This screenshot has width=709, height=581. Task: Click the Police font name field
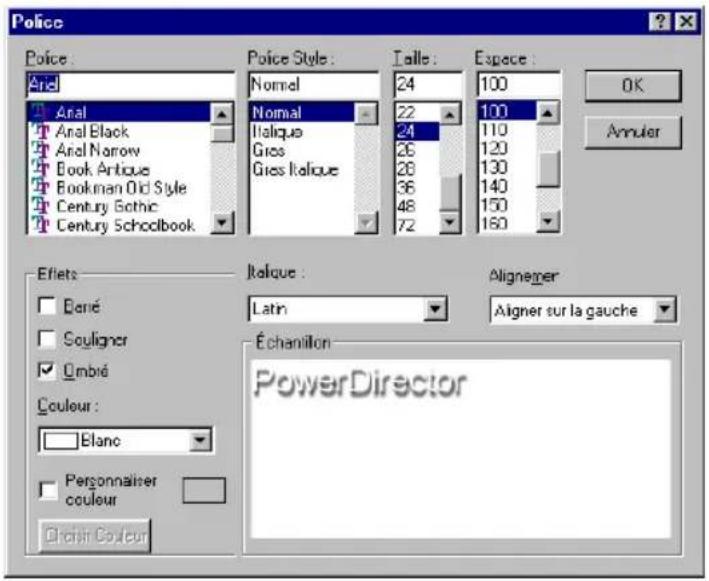(x=131, y=85)
